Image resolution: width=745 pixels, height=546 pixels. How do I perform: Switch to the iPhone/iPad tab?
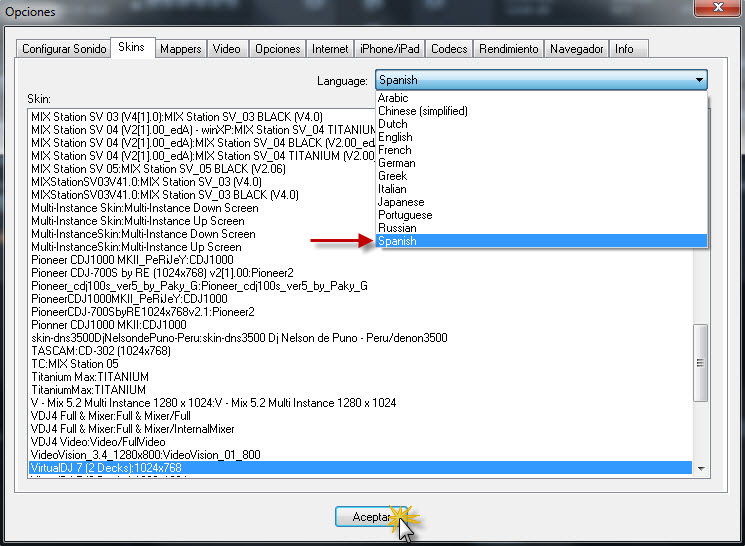(x=390, y=49)
